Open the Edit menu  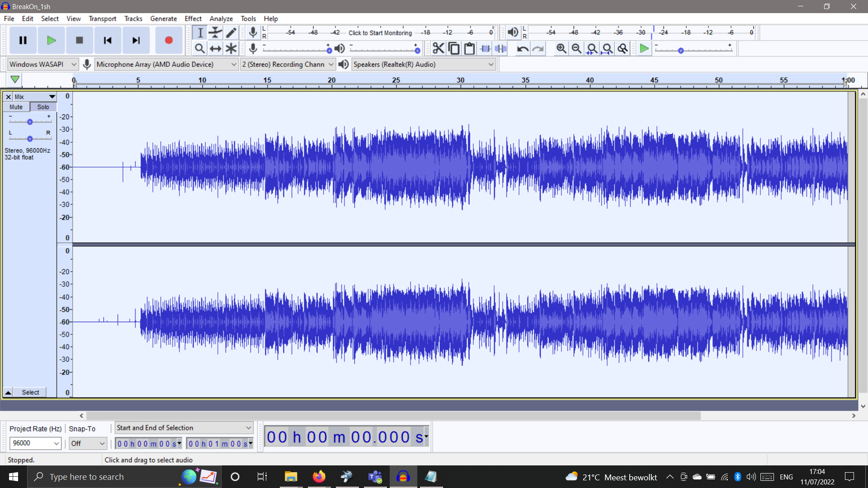pos(28,19)
